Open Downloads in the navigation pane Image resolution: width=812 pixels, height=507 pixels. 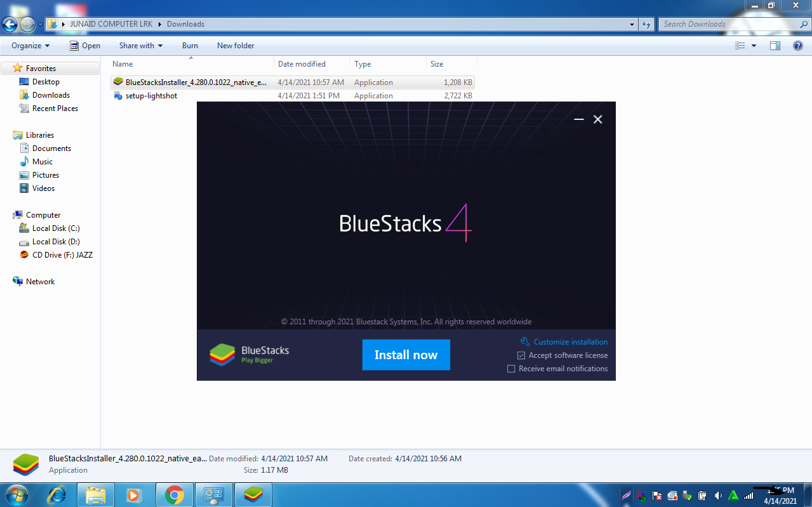pyautogui.click(x=51, y=95)
